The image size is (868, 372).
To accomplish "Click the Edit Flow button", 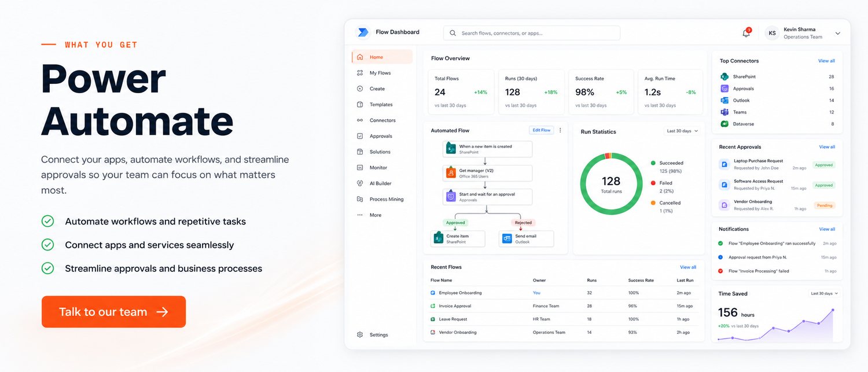I will coord(542,130).
